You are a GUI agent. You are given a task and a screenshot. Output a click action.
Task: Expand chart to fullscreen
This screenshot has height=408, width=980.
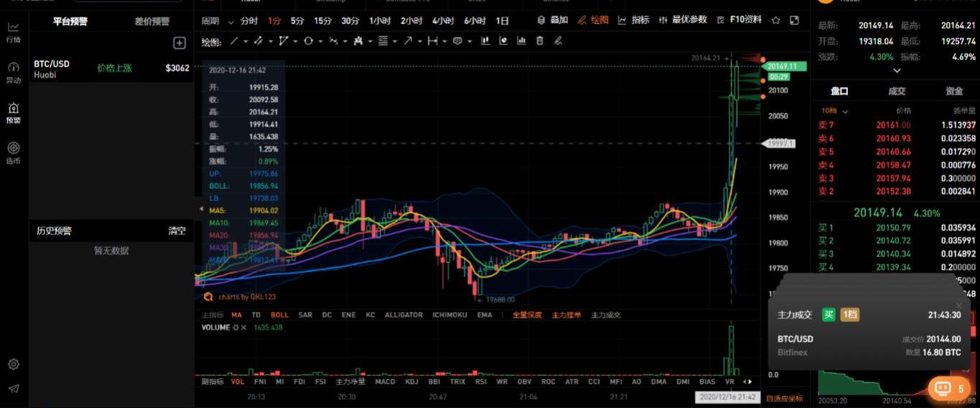point(794,20)
